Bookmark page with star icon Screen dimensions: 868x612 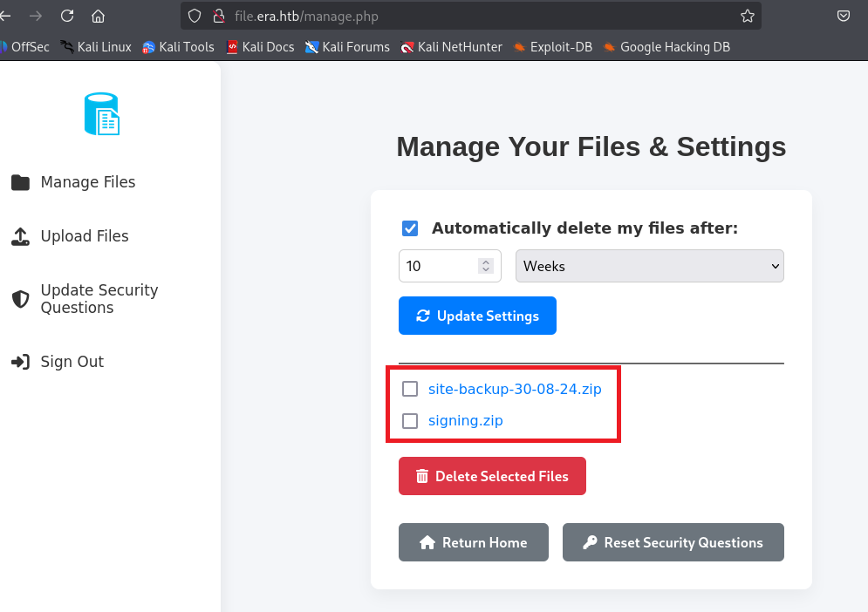tap(747, 16)
